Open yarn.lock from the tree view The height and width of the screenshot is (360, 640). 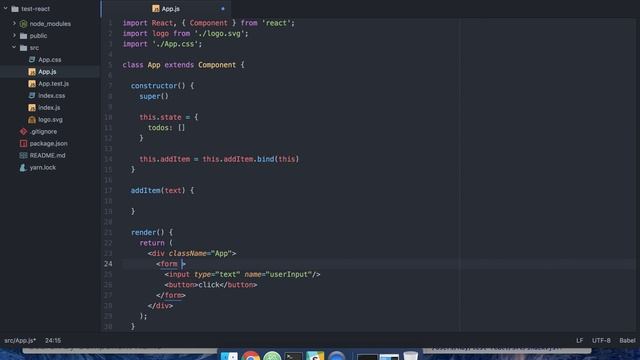pos(43,167)
